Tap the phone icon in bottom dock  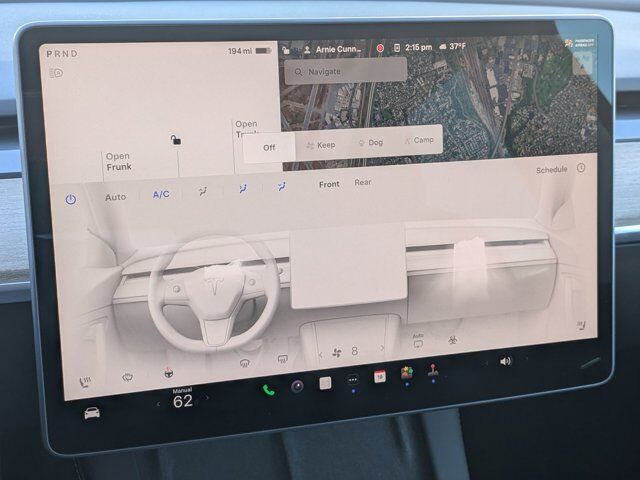click(x=268, y=390)
